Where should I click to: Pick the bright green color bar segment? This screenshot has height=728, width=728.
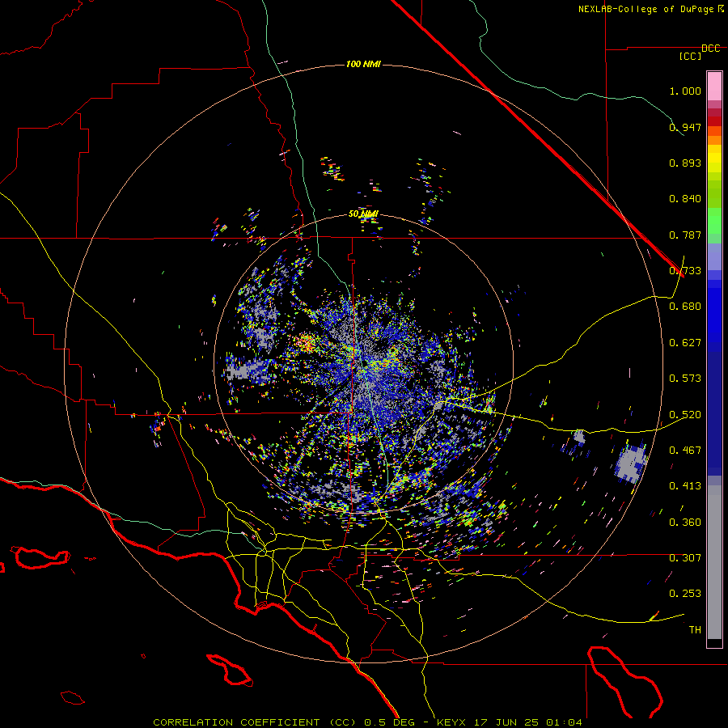click(x=714, y=221)
